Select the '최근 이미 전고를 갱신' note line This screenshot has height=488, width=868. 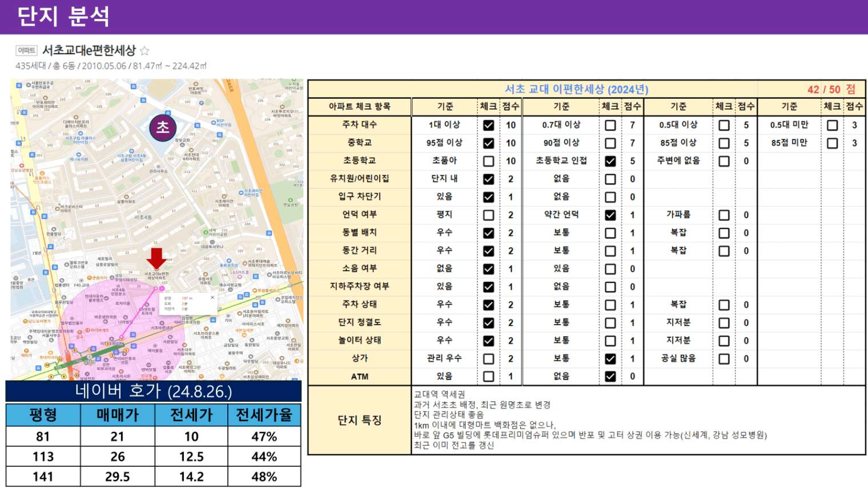coord(454,445)
